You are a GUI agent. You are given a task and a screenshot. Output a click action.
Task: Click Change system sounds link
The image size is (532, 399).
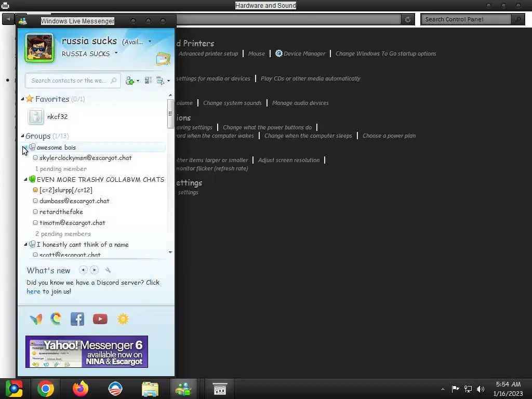pyautogui.click(x=232, y=103)
